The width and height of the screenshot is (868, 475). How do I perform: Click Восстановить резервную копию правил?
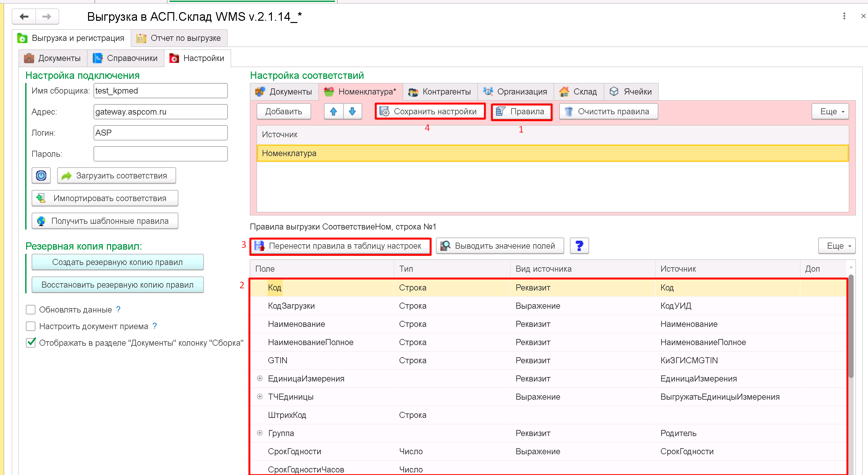118,284
